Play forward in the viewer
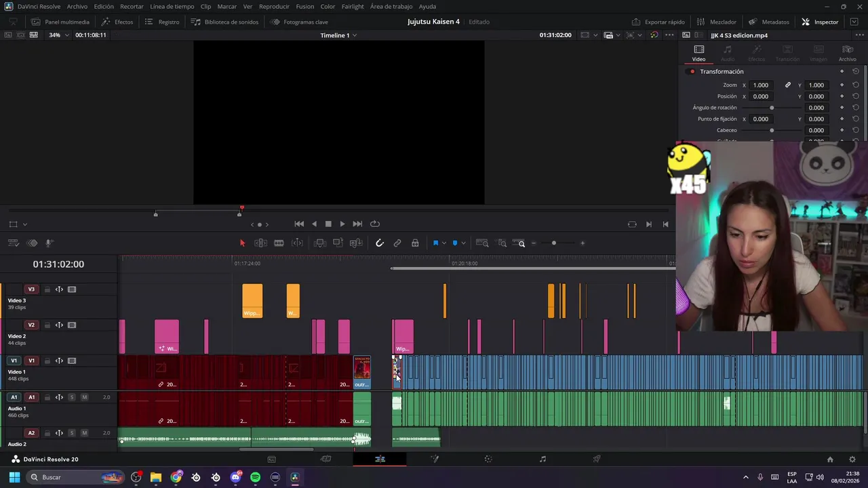 (342, 224)
